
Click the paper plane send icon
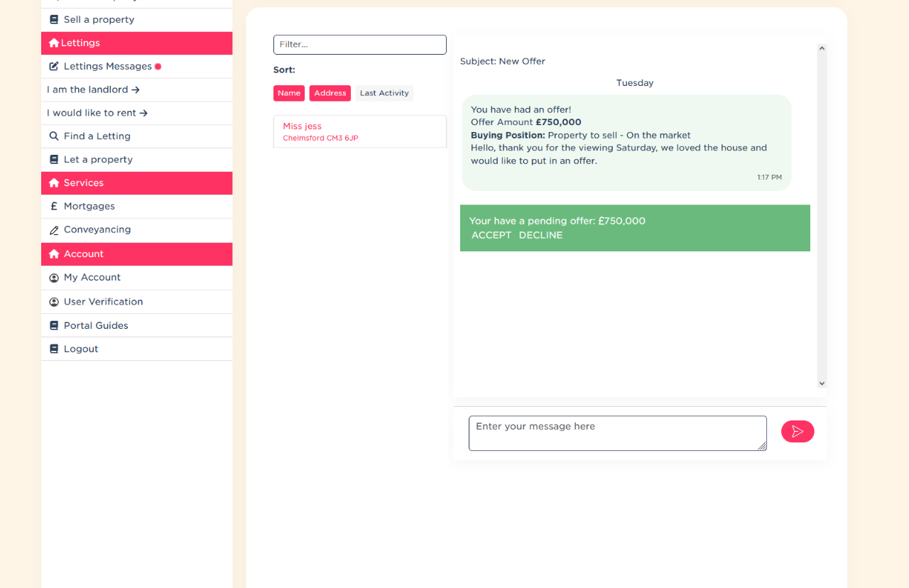pos(798,432)
